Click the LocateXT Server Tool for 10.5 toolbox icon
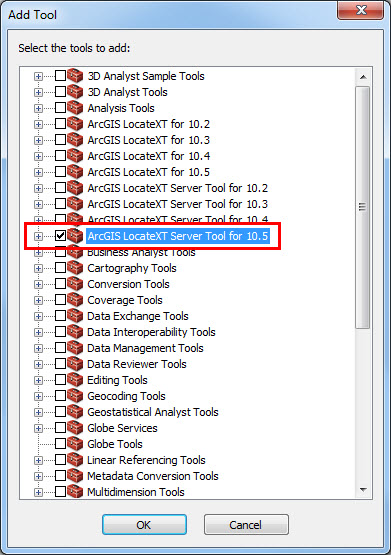This screenshot has height=555, width=391. point(75,236)
